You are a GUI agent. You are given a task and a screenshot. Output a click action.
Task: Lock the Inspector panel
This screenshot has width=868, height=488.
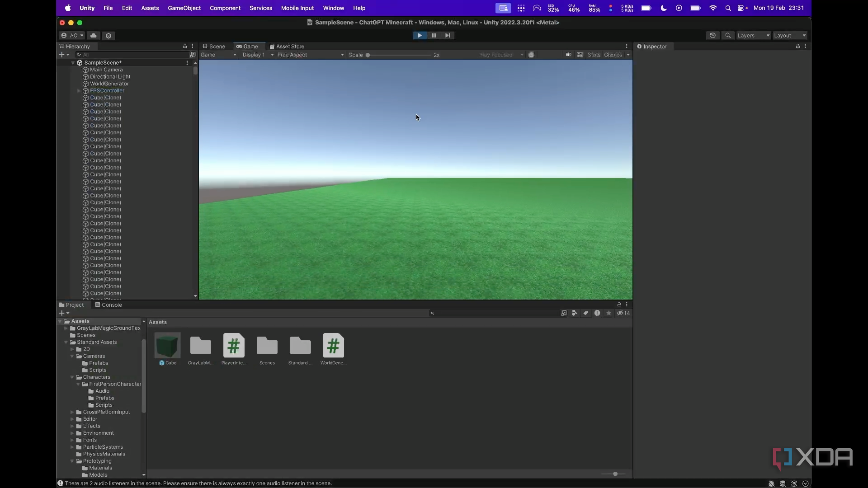pyautogui.click(x=798, y=46)
